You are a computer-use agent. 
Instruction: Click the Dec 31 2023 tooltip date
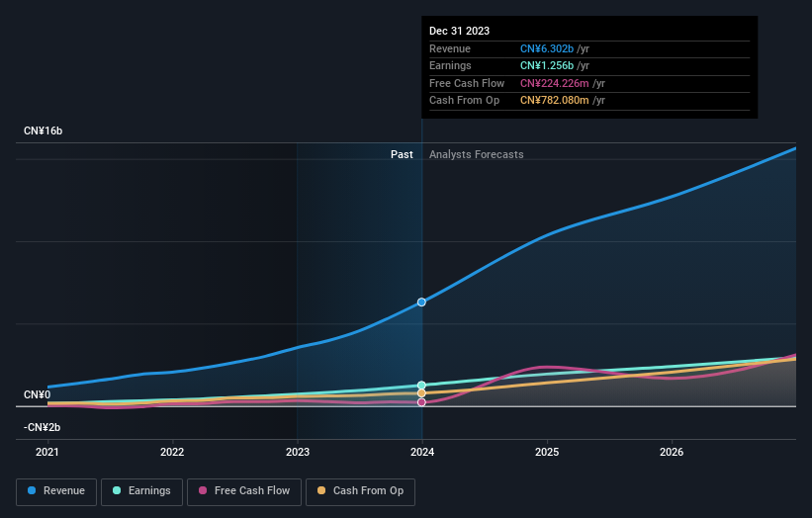(459, 31)
